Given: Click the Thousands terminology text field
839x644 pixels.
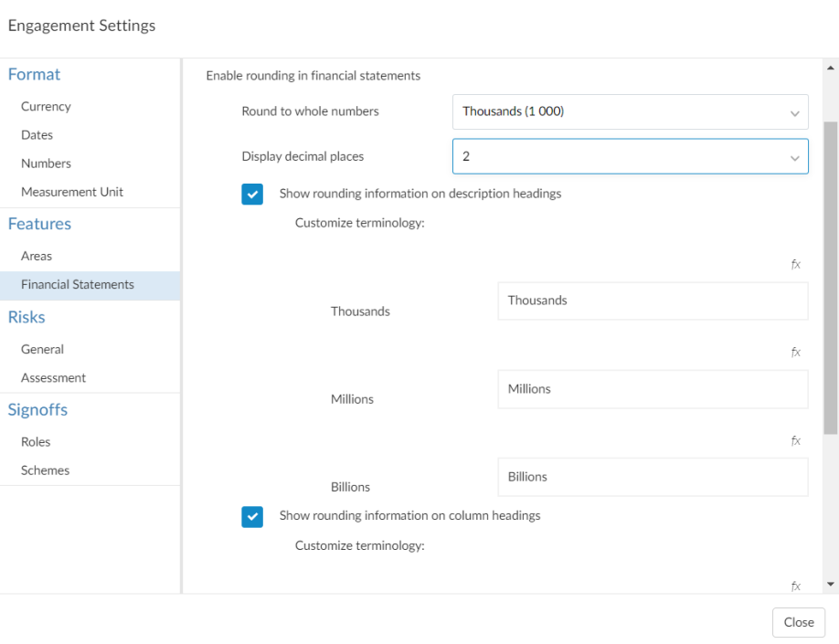Looking at the screenshot, I should coord(653,301).
